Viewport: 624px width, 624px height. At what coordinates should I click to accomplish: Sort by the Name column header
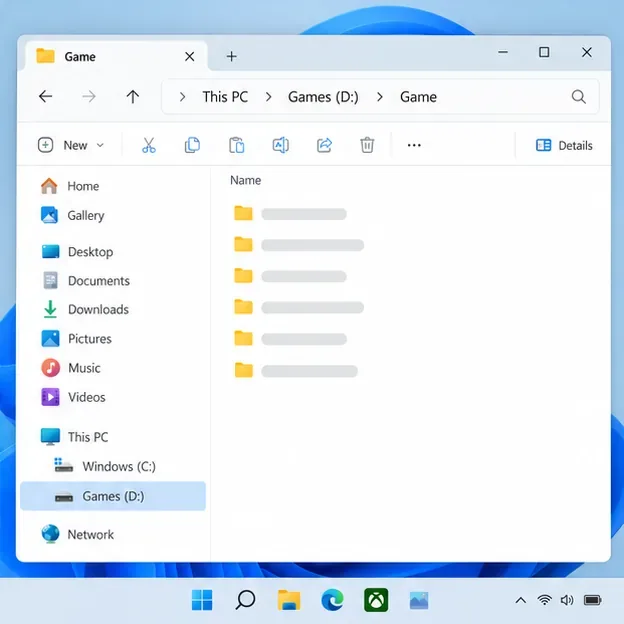click(x=246, y=180)
